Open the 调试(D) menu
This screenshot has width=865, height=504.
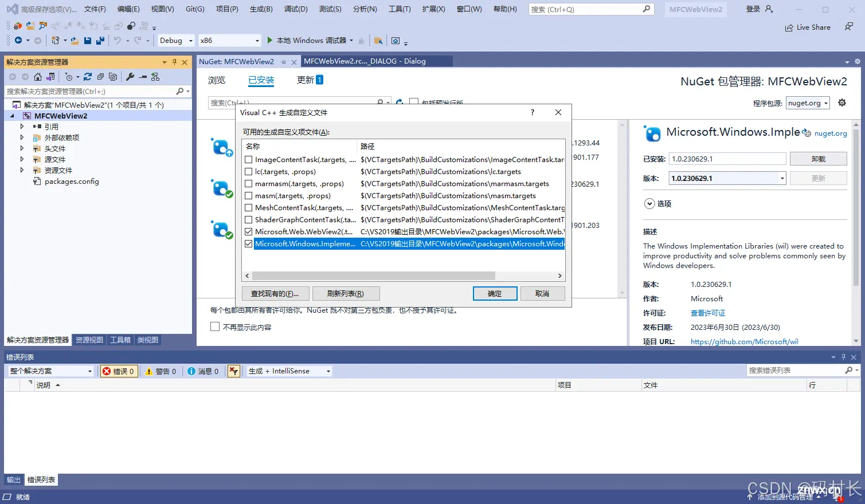point(296,9)
